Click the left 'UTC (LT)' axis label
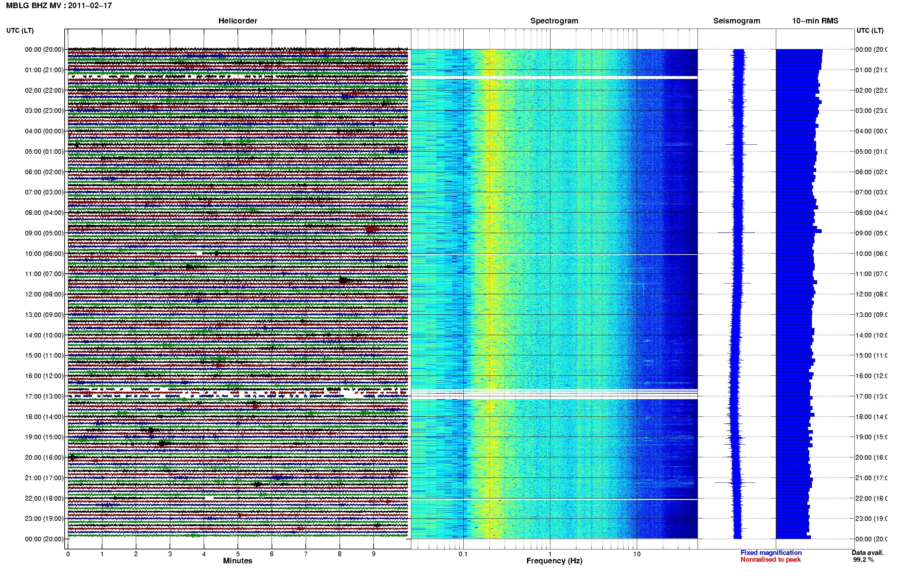Screen dimensions: 924x578 tap(20, 31)
